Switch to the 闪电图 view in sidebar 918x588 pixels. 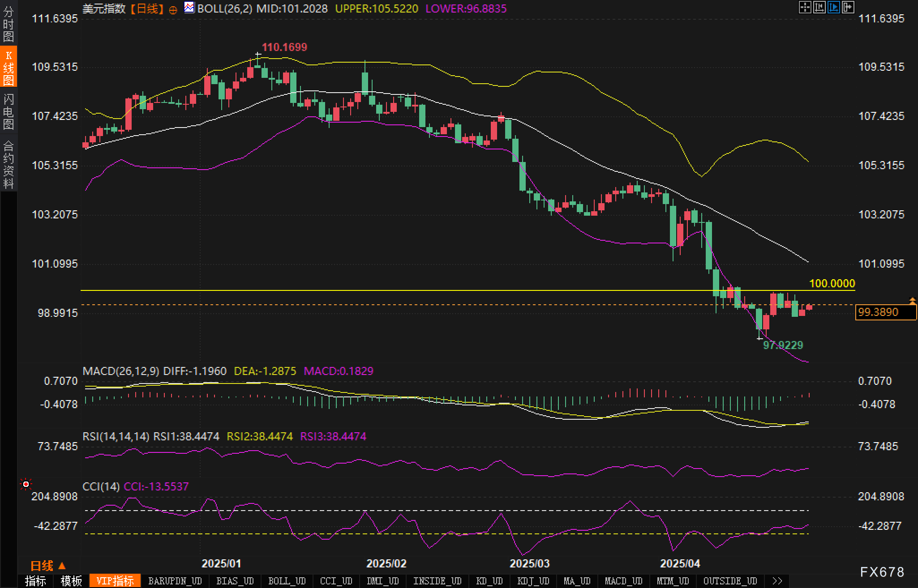click(9, 111)
